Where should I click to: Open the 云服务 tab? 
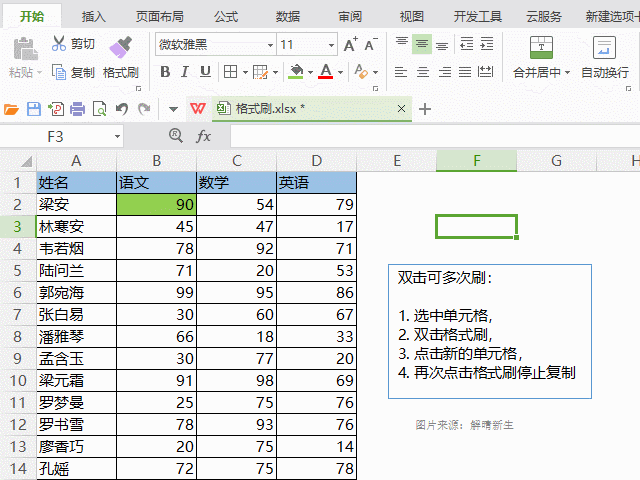pyautogui.click(x=544, y=16)
